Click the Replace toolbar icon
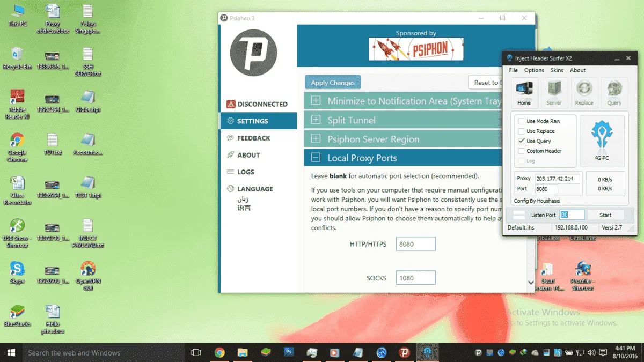Image resolution: width=644 pixels, height=362 pixels. [x=584, y=93]
